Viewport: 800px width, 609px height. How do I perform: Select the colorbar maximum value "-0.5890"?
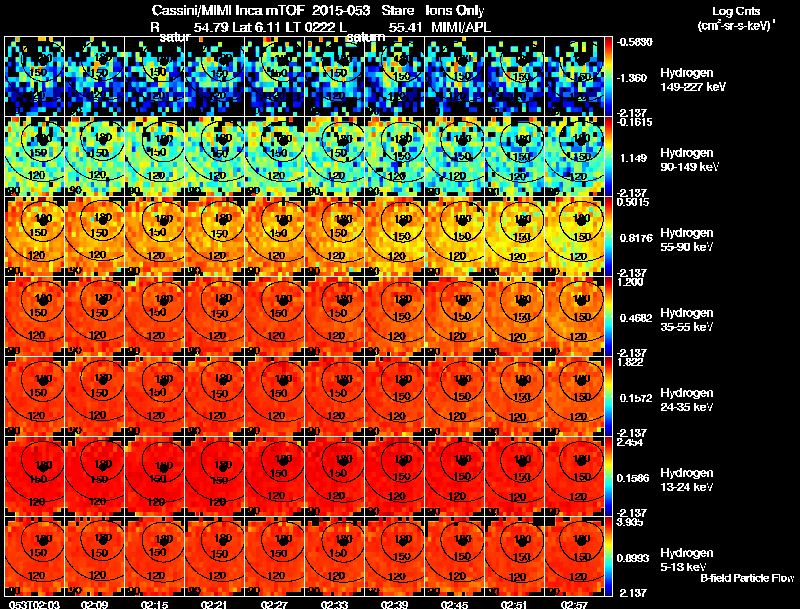635,42
